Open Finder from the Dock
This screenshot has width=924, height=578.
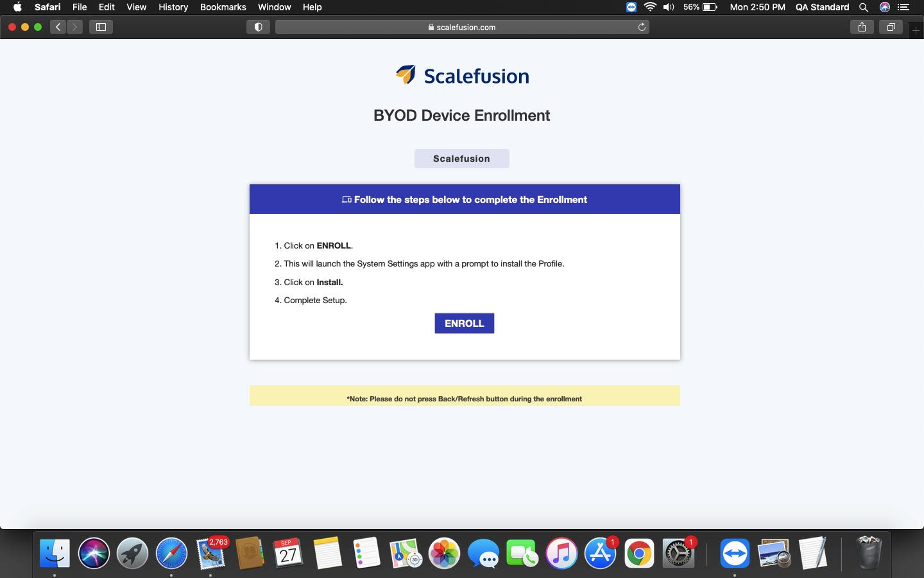click(x=55, y=553)
